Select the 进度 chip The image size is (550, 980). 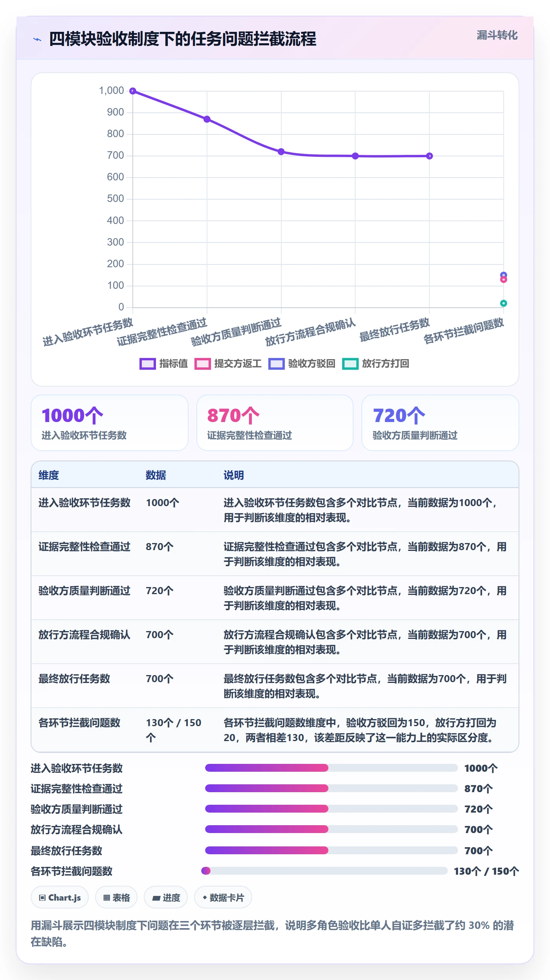pyautogui.click(x=166, y=897)
